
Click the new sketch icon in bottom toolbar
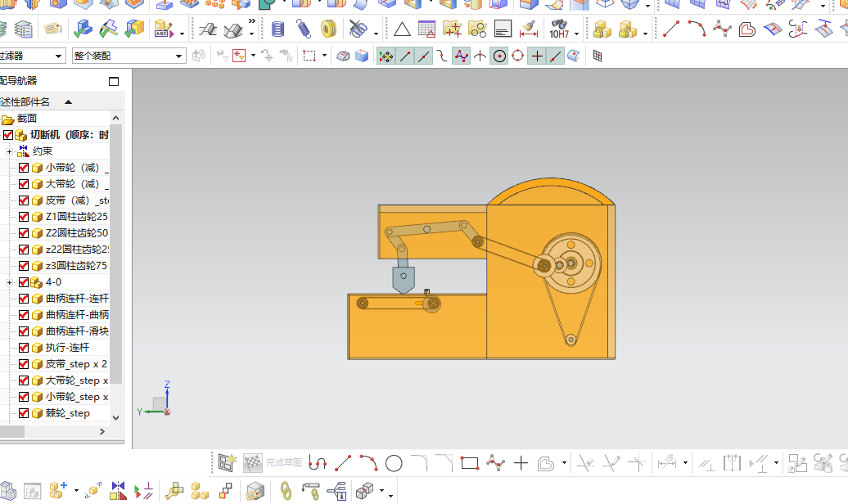tap(228, 463)
